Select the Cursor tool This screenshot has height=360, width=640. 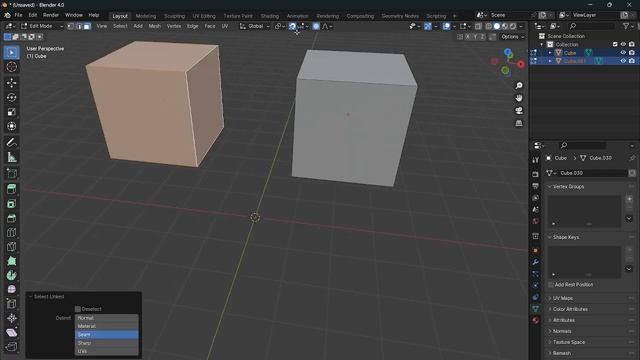click(x=11, y=67)
